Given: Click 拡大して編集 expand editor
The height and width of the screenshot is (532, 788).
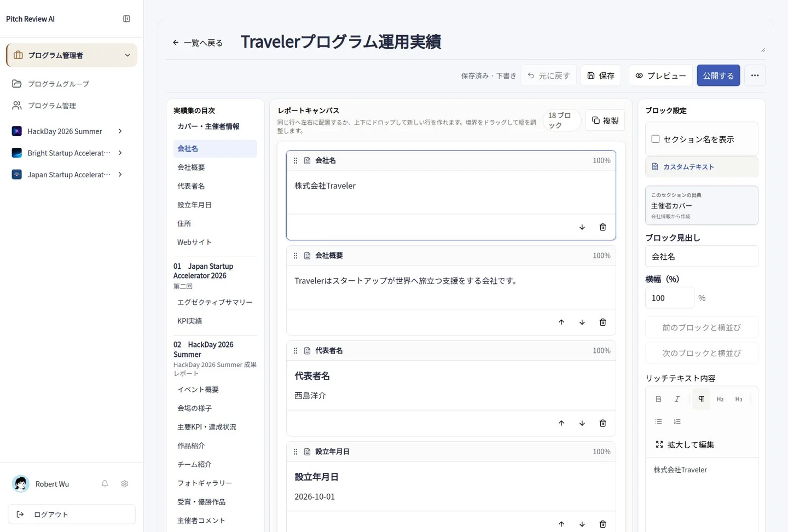Looking at the screenshot, I should (x=685, y=444).
